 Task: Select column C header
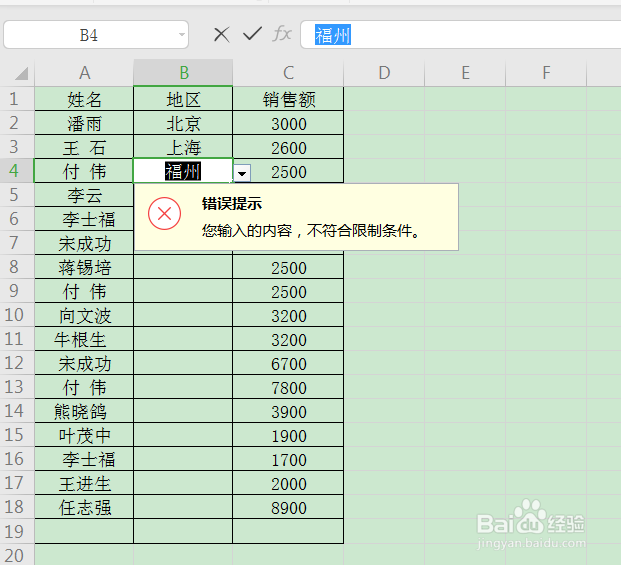pyautogui.click(x=288, y=73)
